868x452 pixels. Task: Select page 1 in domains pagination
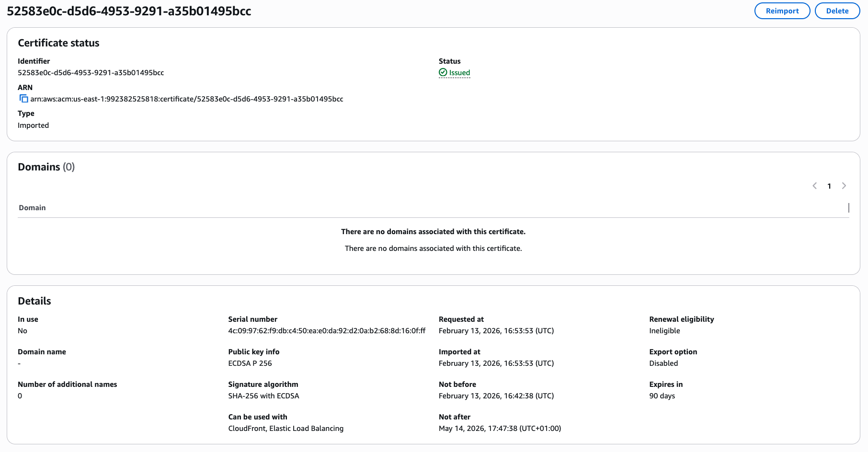click(x=829, y=186)
